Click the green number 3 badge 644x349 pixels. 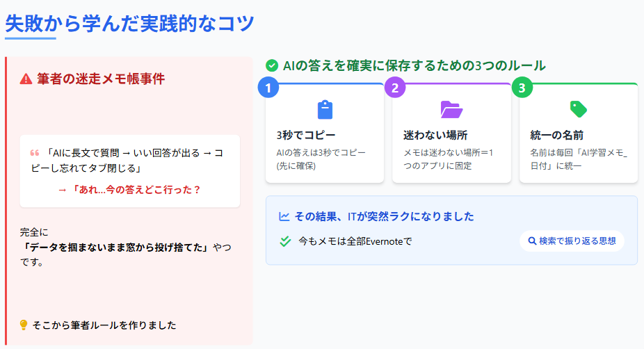[522, 88]
